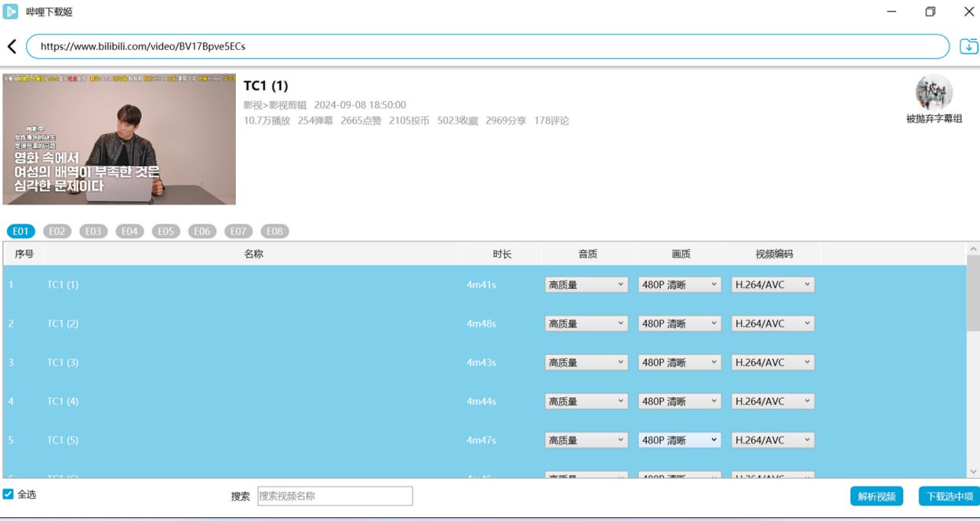Maximize window using the restore icon
The image size is (980, 521).
(930, 11)
